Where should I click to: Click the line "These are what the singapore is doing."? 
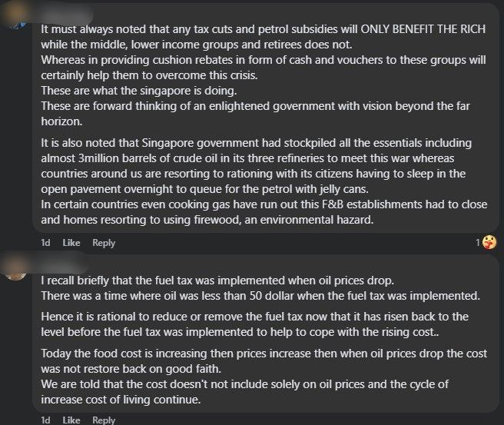(x=139, y=91)
